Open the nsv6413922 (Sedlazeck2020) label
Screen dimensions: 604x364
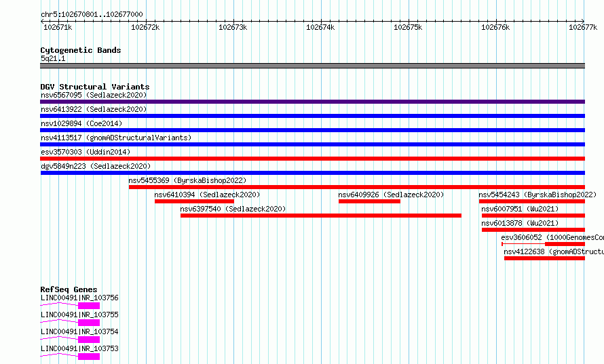pyautogui.click(x=94, y=109)
